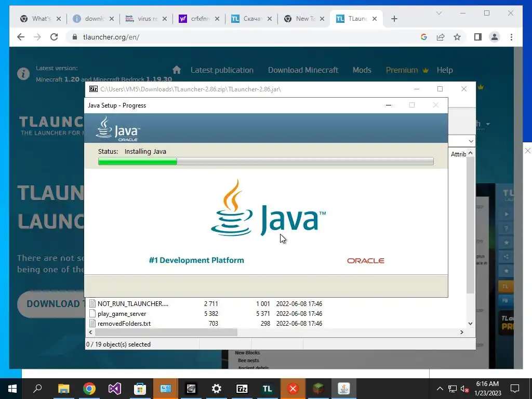Viewport: 532px width, 399px height.
Task: Open Chrome from the taskbar
Action: (89, 389)
